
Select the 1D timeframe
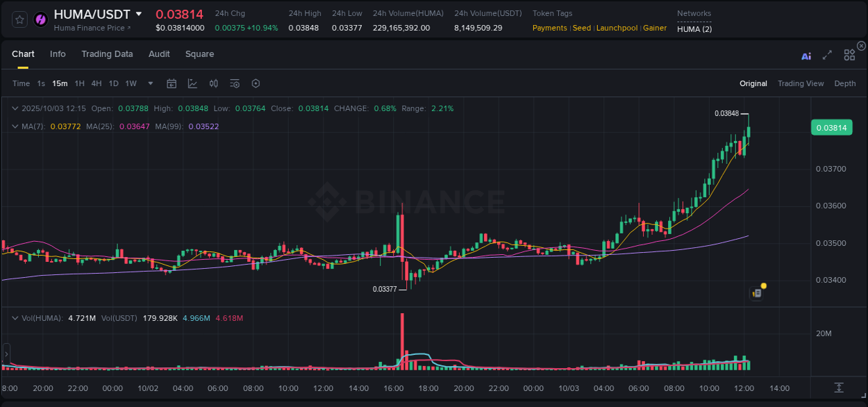[x=113, y=83]
